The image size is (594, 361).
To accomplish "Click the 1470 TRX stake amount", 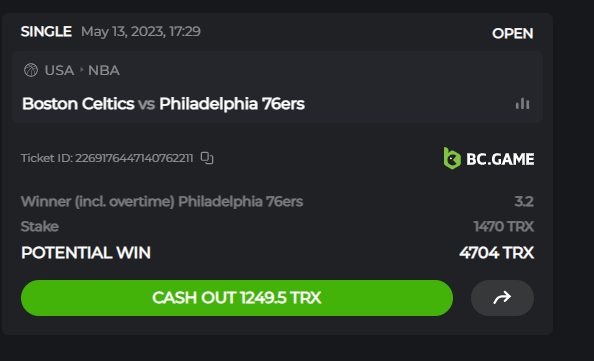I will click(503, 227).
